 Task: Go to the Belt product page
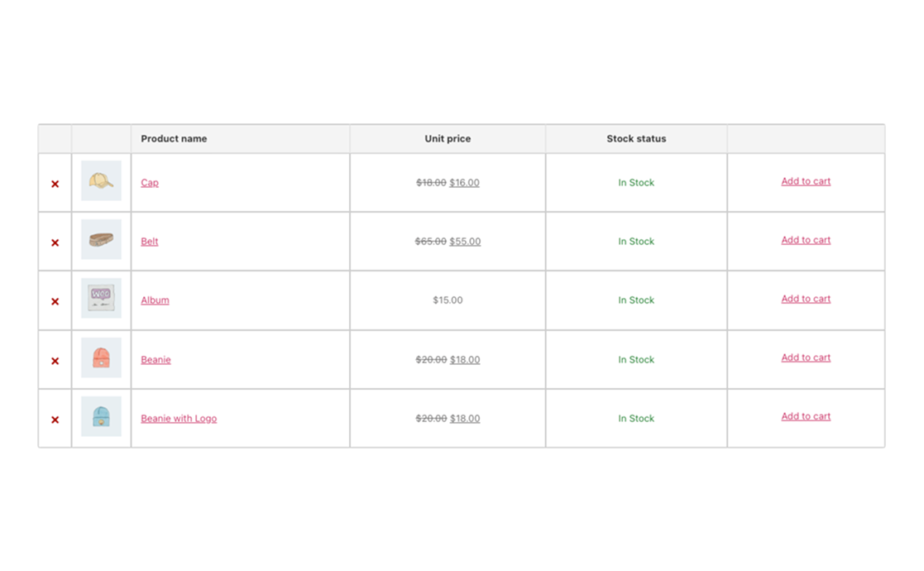150,242
